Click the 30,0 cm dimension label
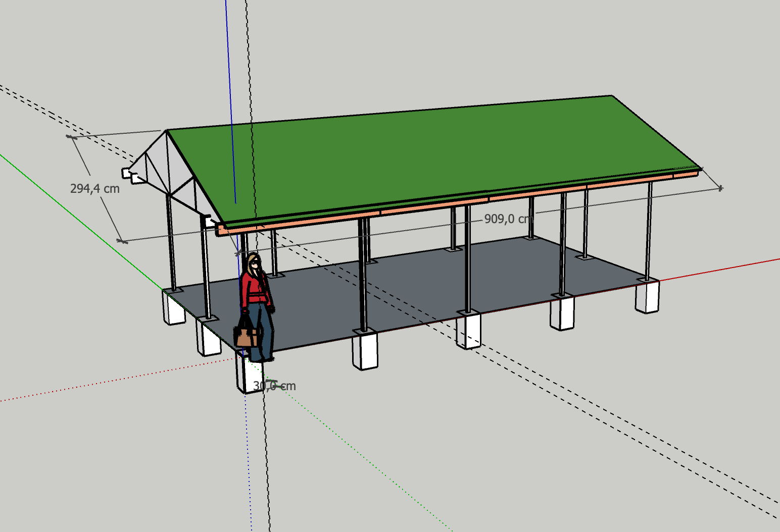Image resolution: width=780 pixels, height=532 pixels. coord(274,385)
